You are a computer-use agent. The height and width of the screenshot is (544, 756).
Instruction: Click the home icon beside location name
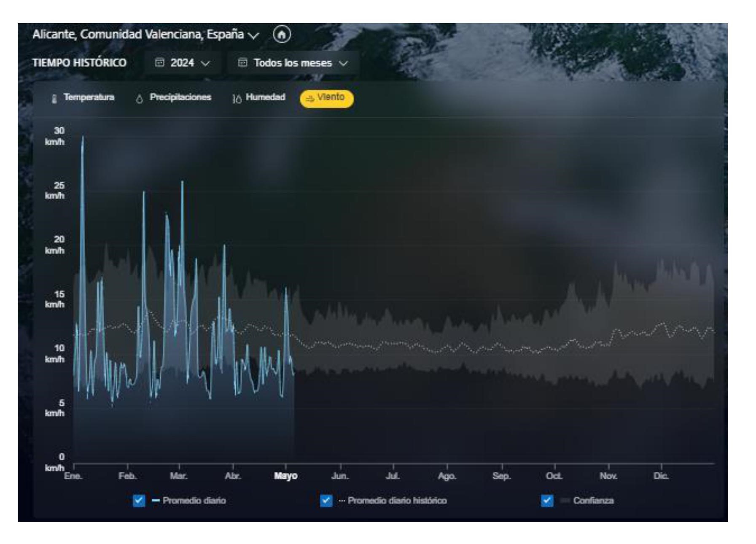point(282,35)
